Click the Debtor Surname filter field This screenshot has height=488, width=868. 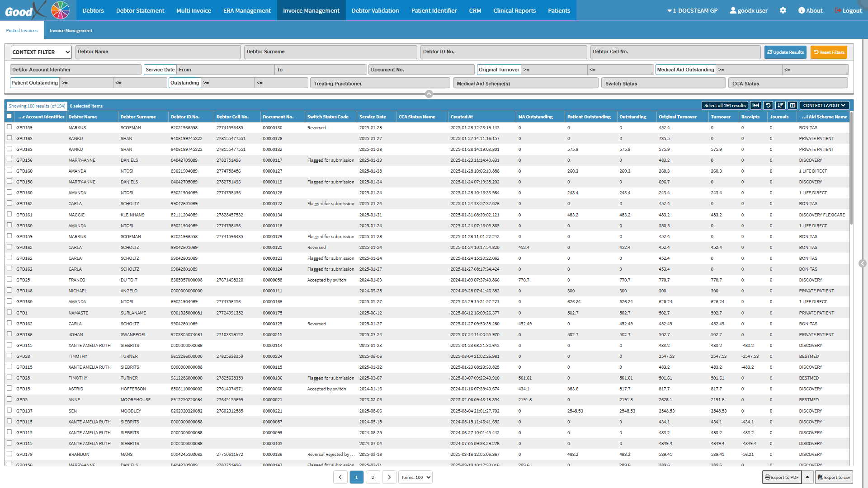[x=330, y=52]
